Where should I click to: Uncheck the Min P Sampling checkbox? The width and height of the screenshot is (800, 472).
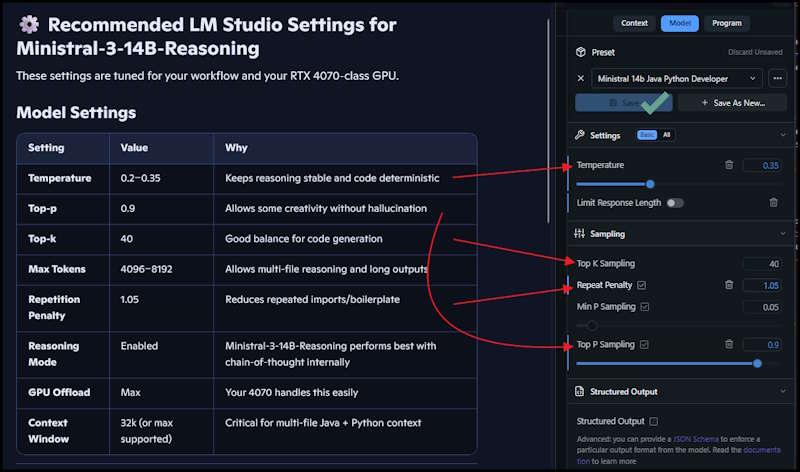point(645,307)
